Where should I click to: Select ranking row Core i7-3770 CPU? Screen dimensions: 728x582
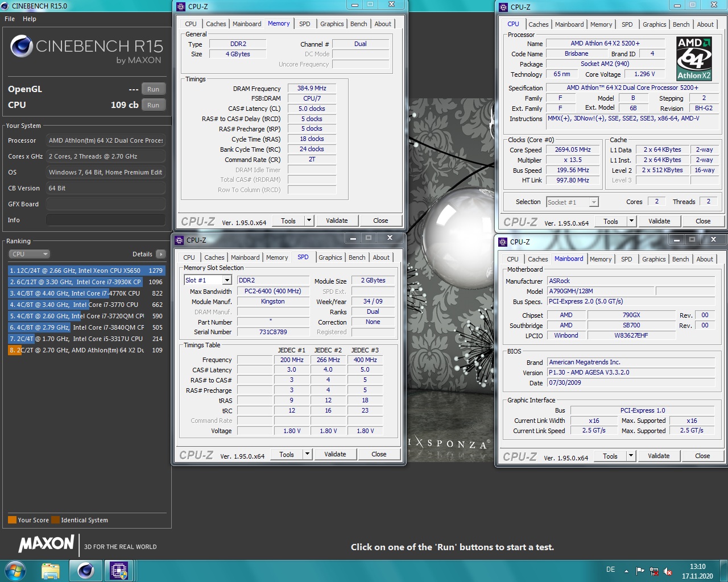(86, 305)
